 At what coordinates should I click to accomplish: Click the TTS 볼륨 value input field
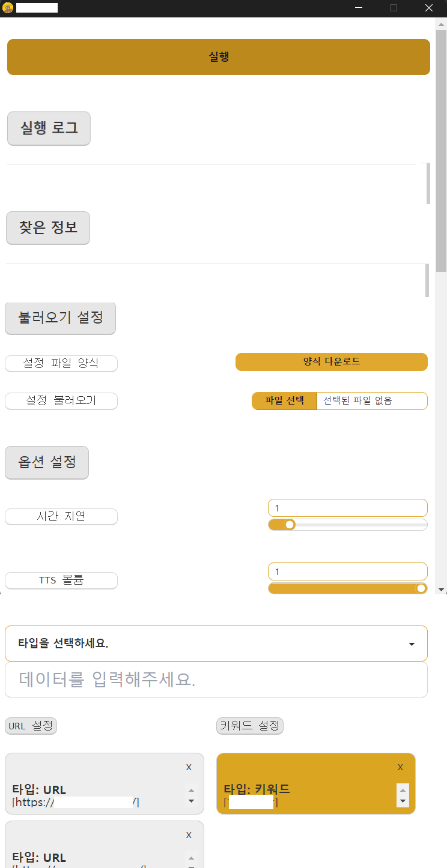347,571
